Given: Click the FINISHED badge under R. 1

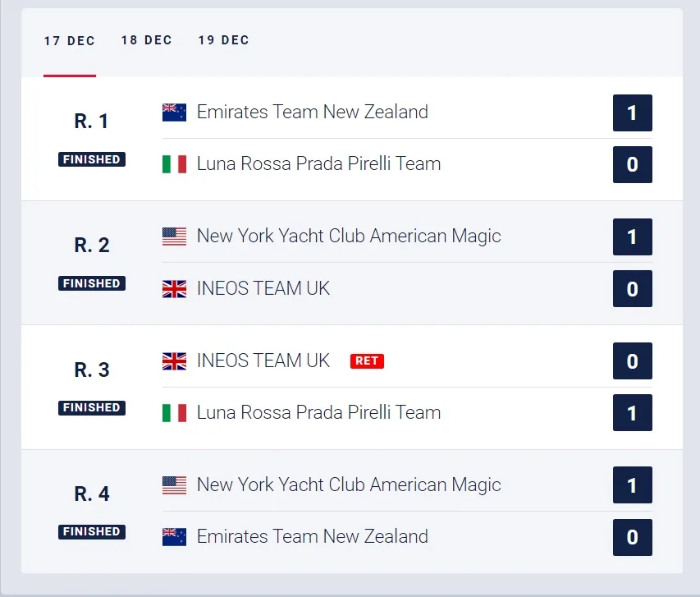Looking at the screenshot, I should (92, 159).
